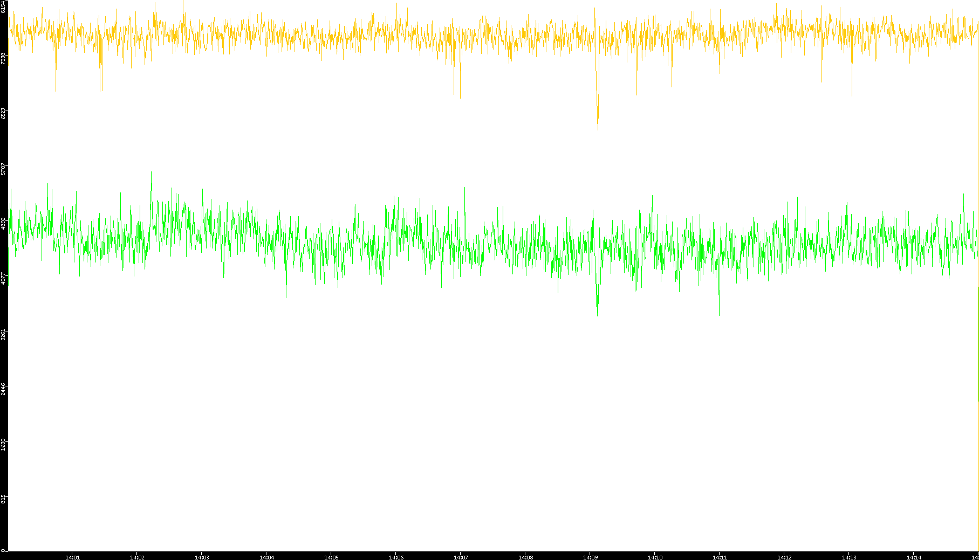
Task: Click the 2446 value on the vertical axis
Action: (4, 389)
